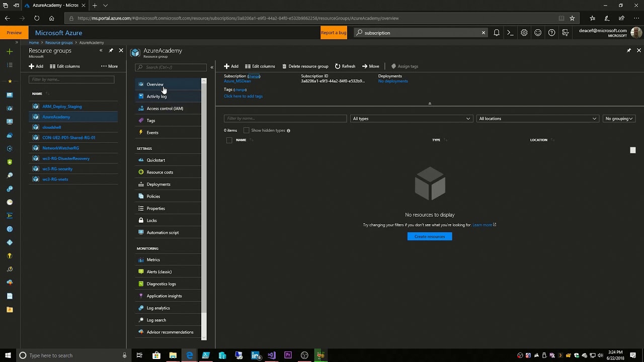Open Properties menu item
The width and height of the screenshot is (644, 362).
pos(169,208)
